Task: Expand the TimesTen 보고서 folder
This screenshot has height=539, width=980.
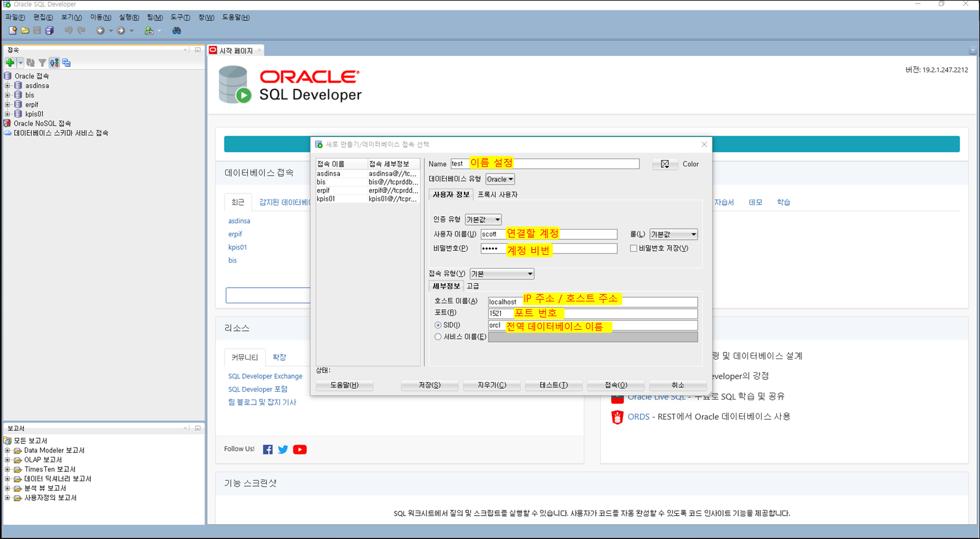Action: click(x=7, y=470)
